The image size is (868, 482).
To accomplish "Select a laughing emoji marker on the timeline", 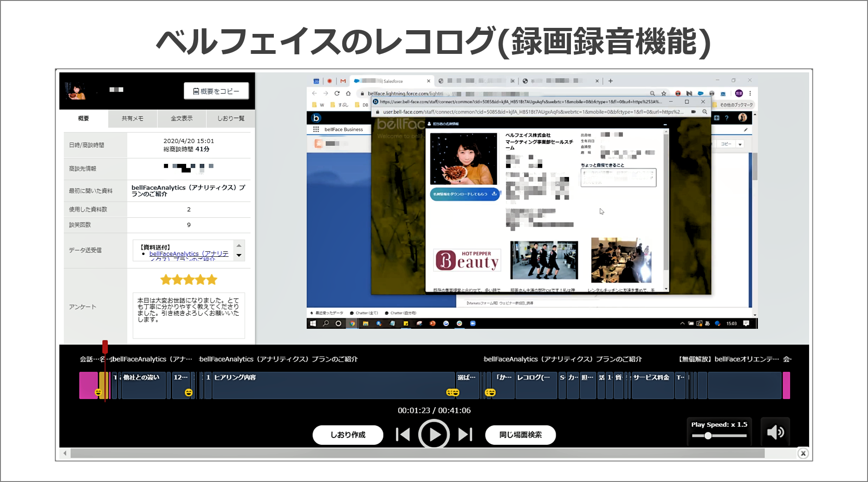I will pyautogui.click(x=188, y=393).
